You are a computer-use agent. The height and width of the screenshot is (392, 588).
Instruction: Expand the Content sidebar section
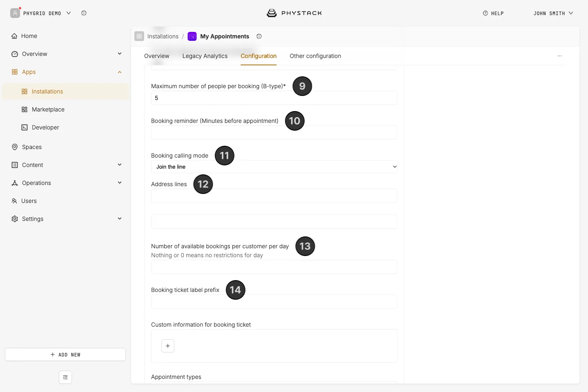click(x=120, y=165)
